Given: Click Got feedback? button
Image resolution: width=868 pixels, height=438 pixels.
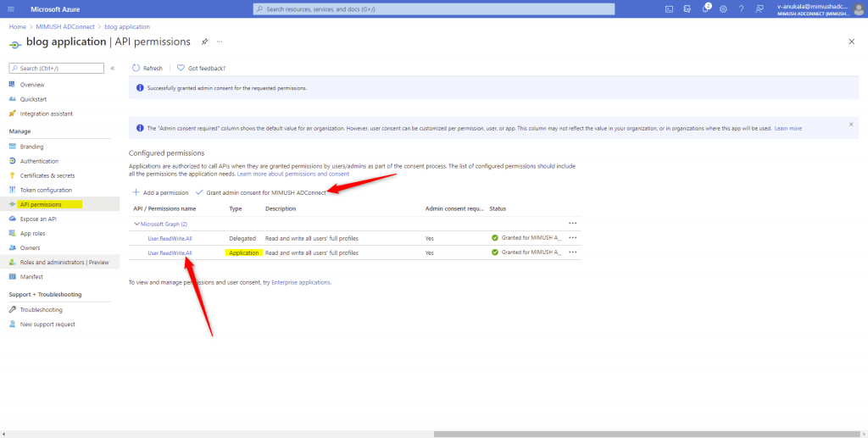Looking at the screenshot, I should 202,68.
